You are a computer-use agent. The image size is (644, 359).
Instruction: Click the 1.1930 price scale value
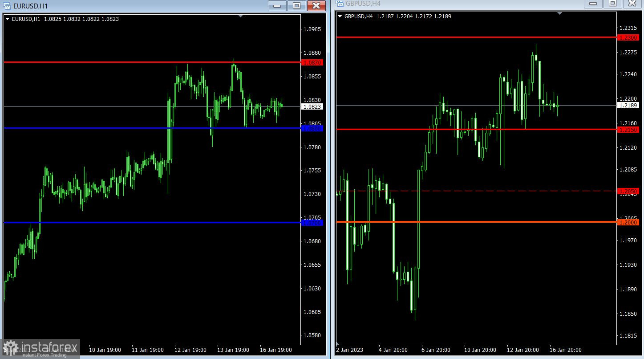[x=628, y=265]
